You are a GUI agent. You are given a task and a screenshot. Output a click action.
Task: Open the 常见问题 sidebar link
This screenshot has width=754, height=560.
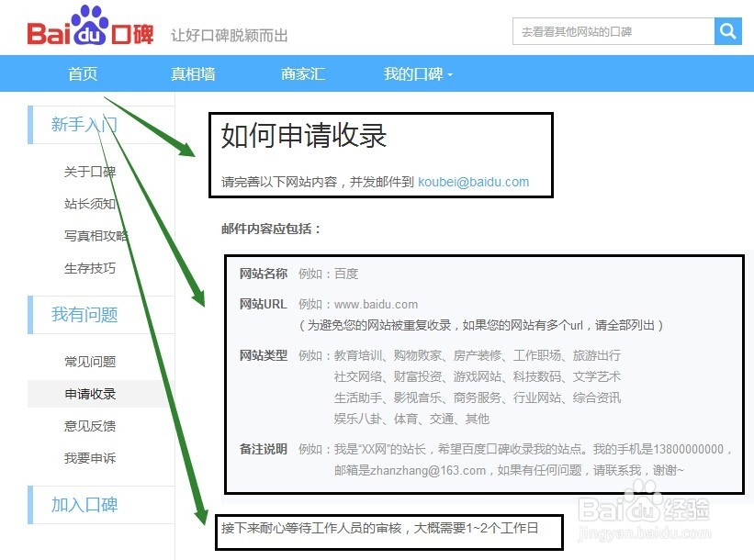pos(90,362)
